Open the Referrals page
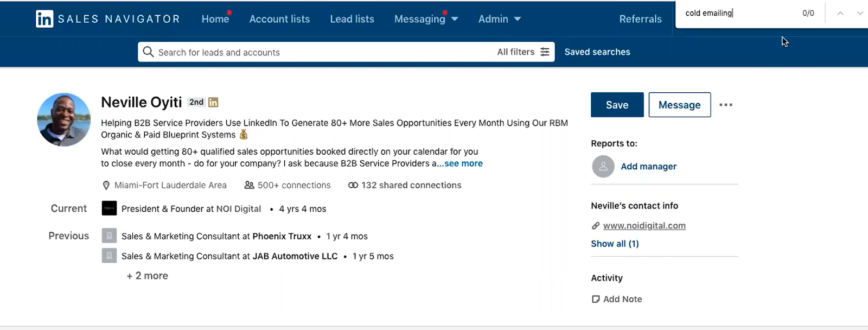This screenshot has width=868, height=330. (641, 19)
